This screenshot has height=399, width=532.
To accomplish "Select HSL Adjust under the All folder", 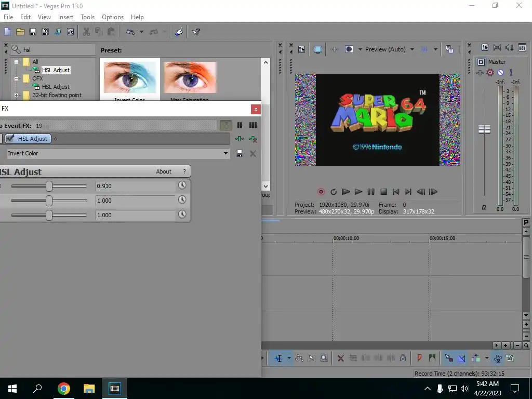I will (56, 70).
